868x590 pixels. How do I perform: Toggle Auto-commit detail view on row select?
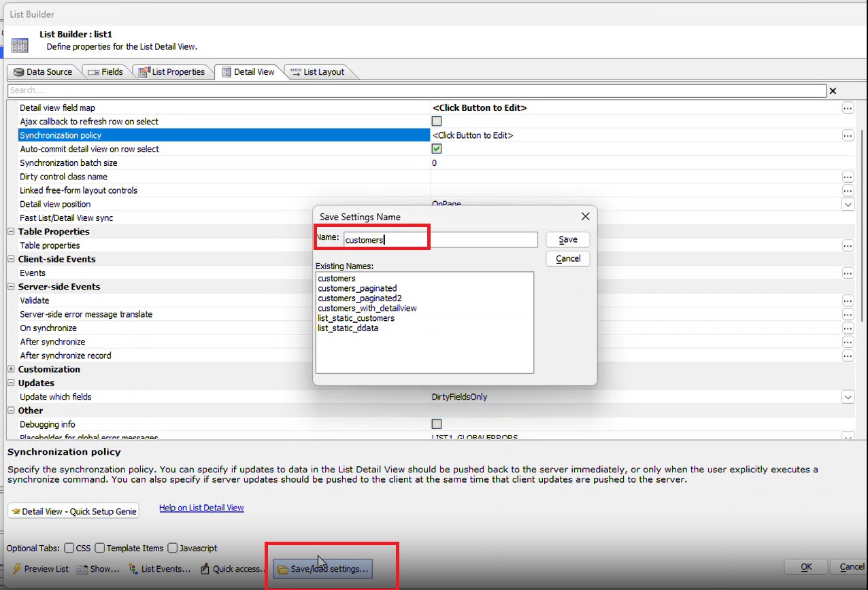coord(437,149)
